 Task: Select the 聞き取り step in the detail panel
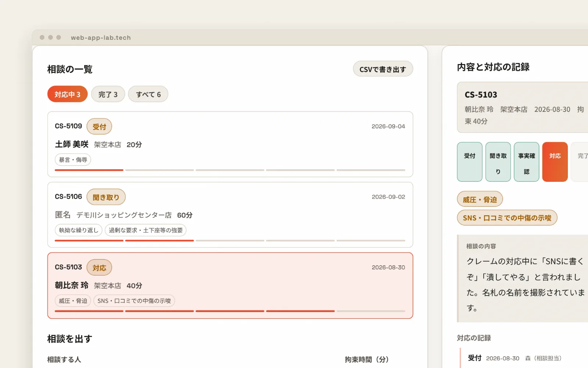click(498, 162)
